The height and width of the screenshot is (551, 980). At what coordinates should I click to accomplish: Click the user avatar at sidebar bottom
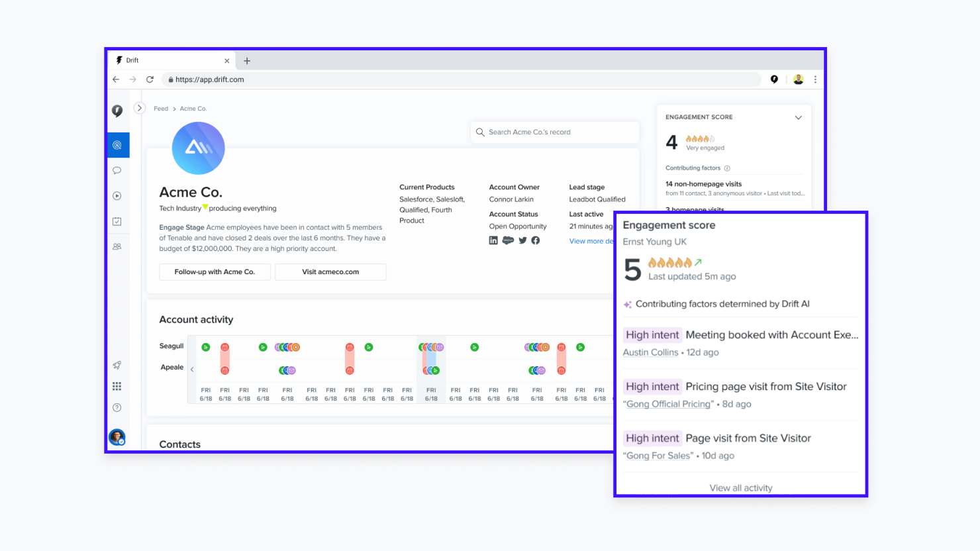pos(117,437)
